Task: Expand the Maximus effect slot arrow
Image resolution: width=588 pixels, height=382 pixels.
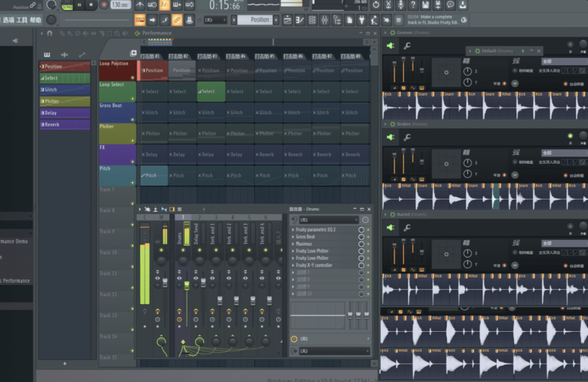Action: pyautogui.click(x=293, y=244)
